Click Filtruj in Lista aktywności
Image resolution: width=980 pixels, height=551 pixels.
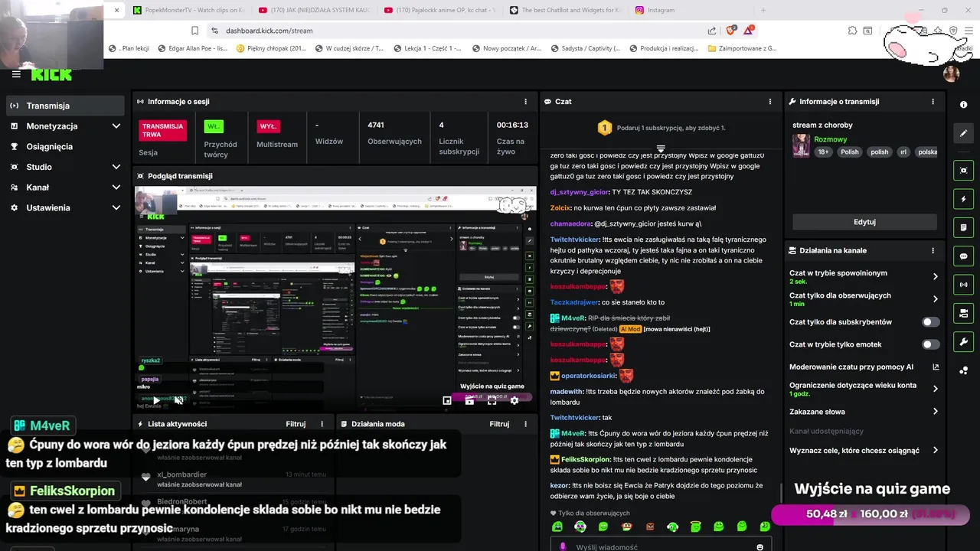(x=296, y=424)
